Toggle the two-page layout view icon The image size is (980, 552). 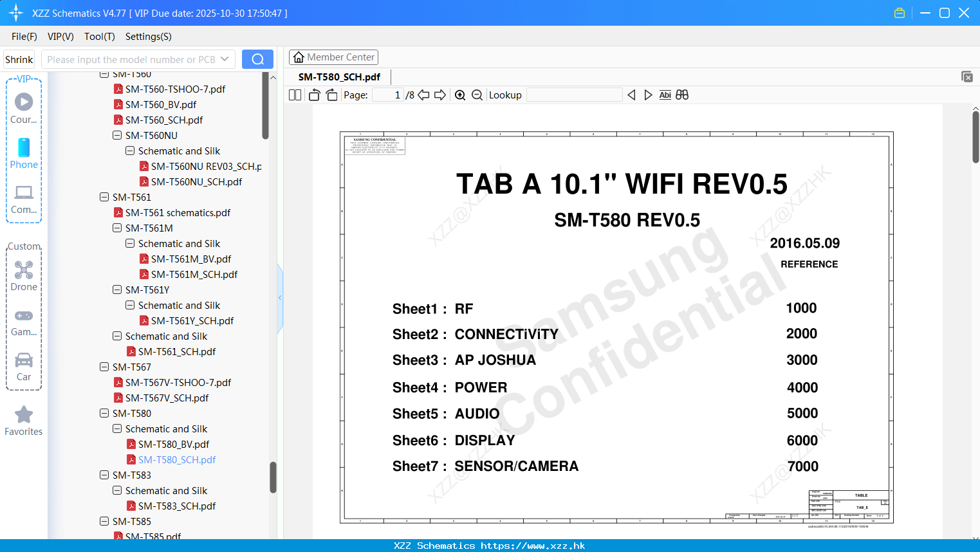click(x=295, y=95)
